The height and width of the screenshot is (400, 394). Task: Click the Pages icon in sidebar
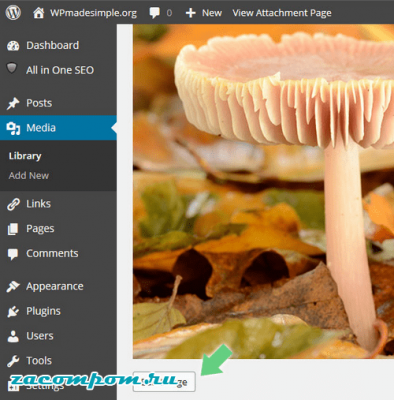13,229
